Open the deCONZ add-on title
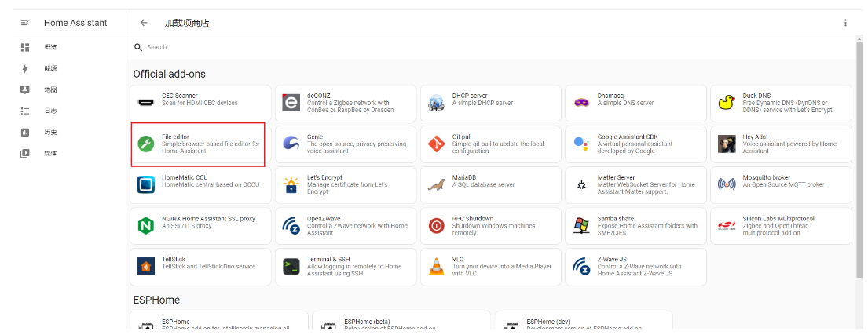This screenshot has height=335, width=868. tap(319, 96)
